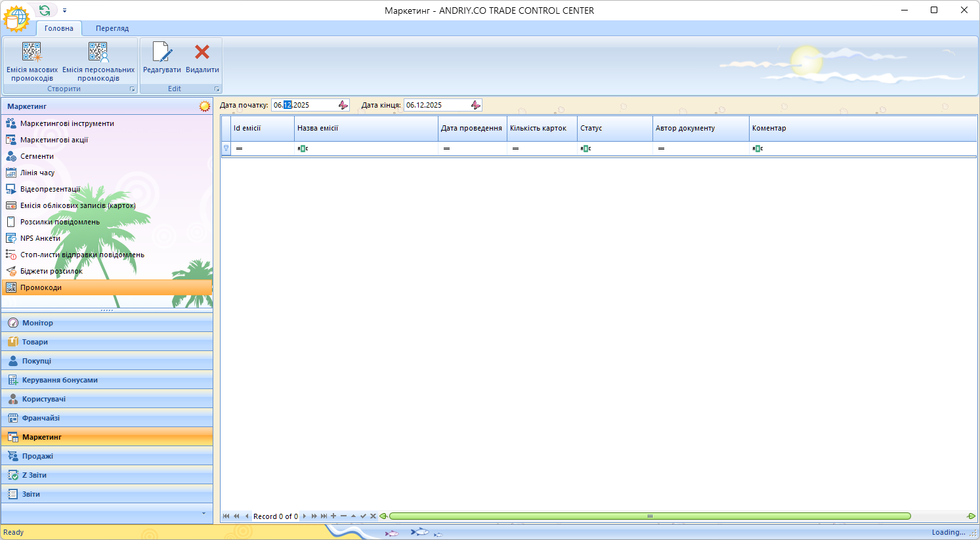Screen dimensions: 980x540
Task: Open the Дата початку calendar dropdown
Action: 343,105
